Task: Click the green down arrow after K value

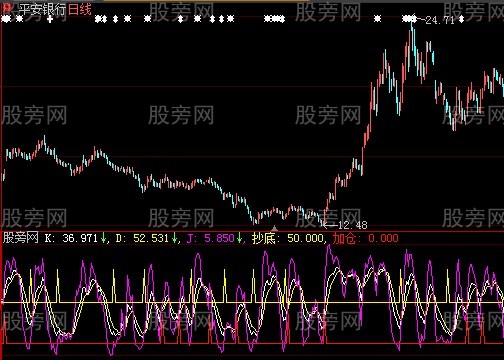Action: pos(104,238)
